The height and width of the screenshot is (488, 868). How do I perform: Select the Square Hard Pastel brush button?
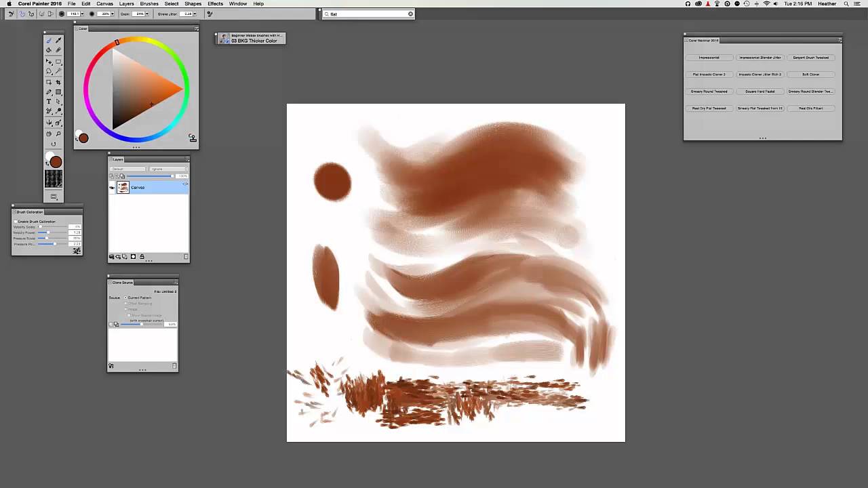(760, 91)
